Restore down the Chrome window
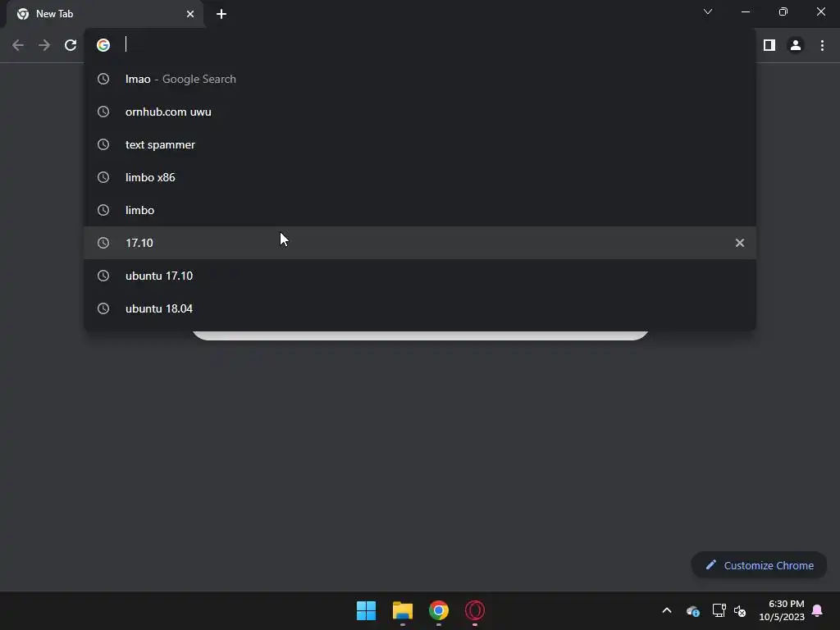Screen dimensions: 840x630 (783, 11)
